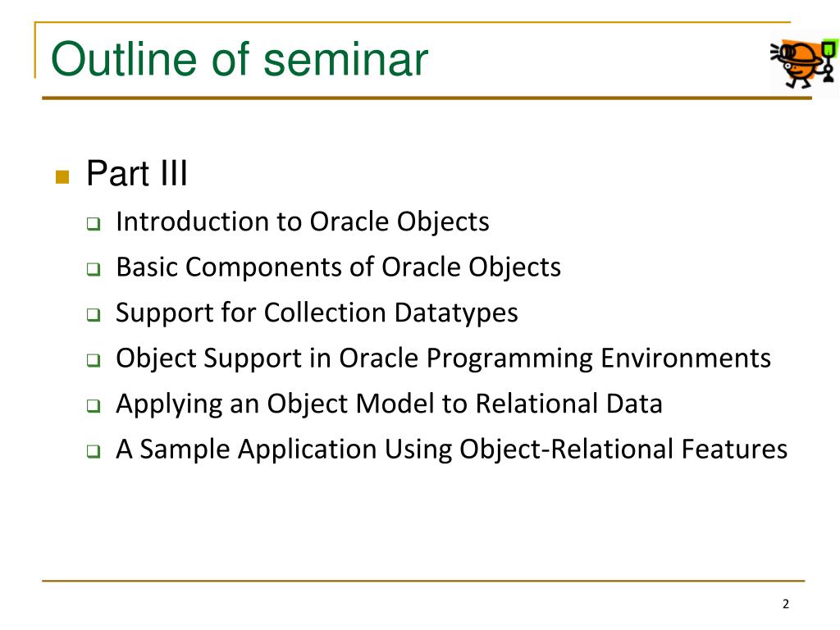The height and width of the screenshot is (630, 840).
Task: Click the gold line under the title
Action: pyautogui.click(x=427, y=98)
